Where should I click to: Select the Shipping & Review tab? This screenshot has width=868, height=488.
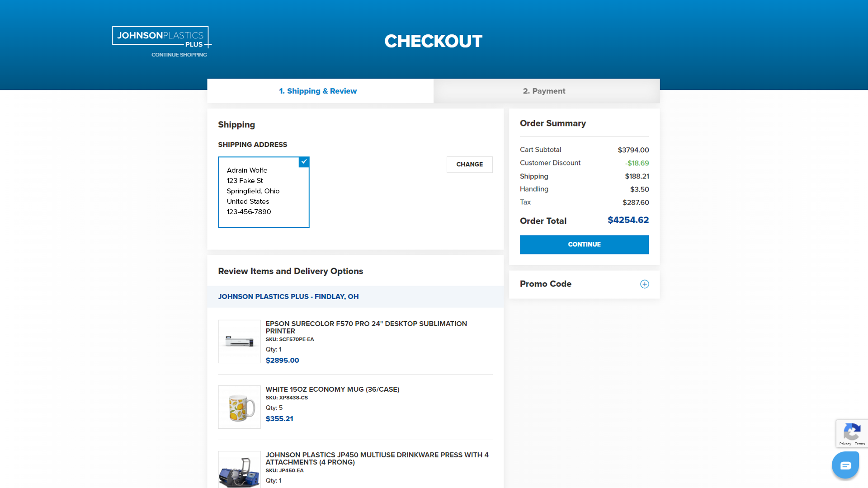(x=318, y=91)
